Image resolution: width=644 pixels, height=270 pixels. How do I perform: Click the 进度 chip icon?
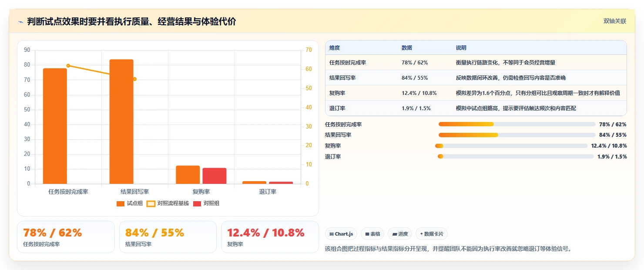[x=394, y=234]
